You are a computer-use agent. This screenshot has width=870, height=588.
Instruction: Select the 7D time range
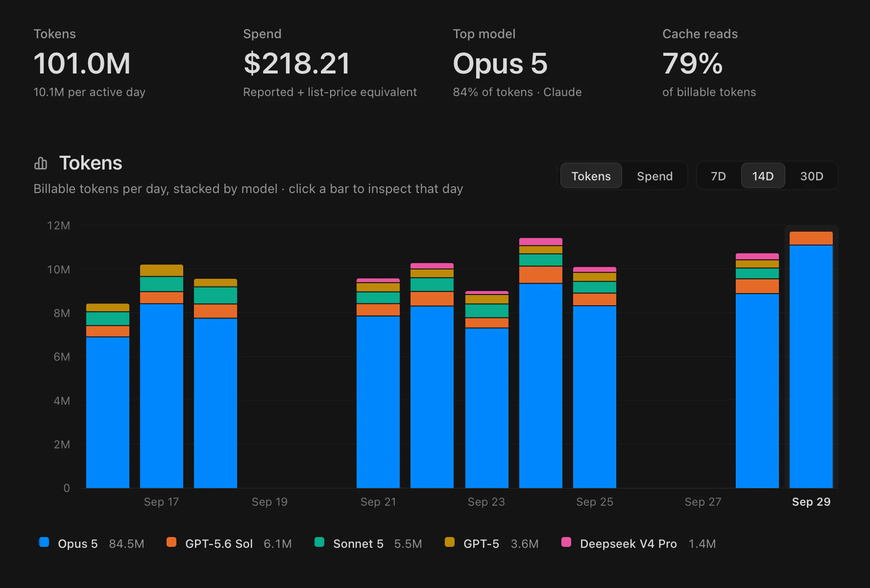pyautogui.click(x=718, y=176)
